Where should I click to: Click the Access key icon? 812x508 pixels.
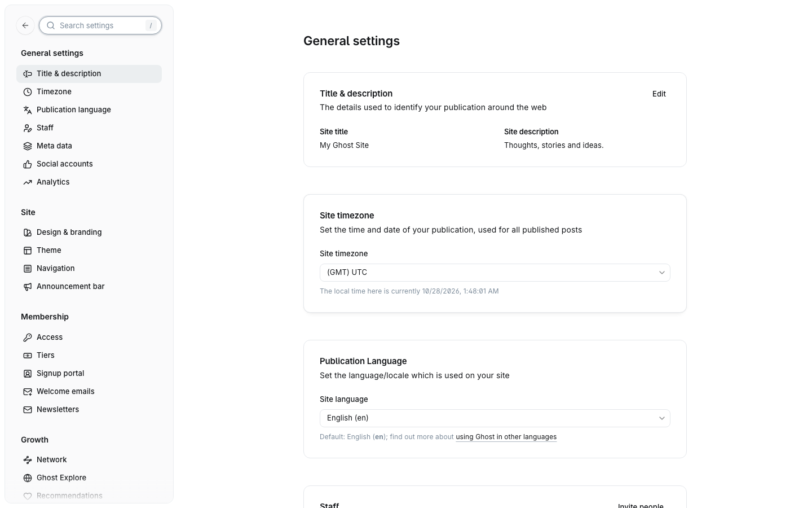(x=28, y=338)
